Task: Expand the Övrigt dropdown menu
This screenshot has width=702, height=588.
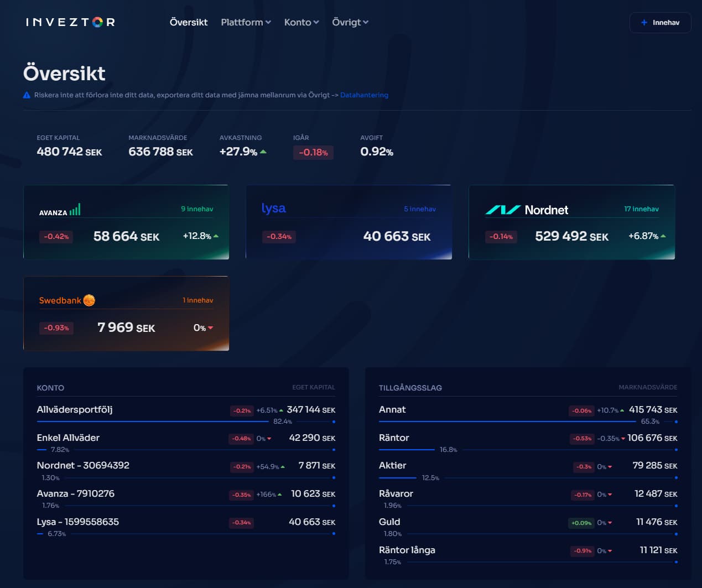Action: (x=350, y=22)
